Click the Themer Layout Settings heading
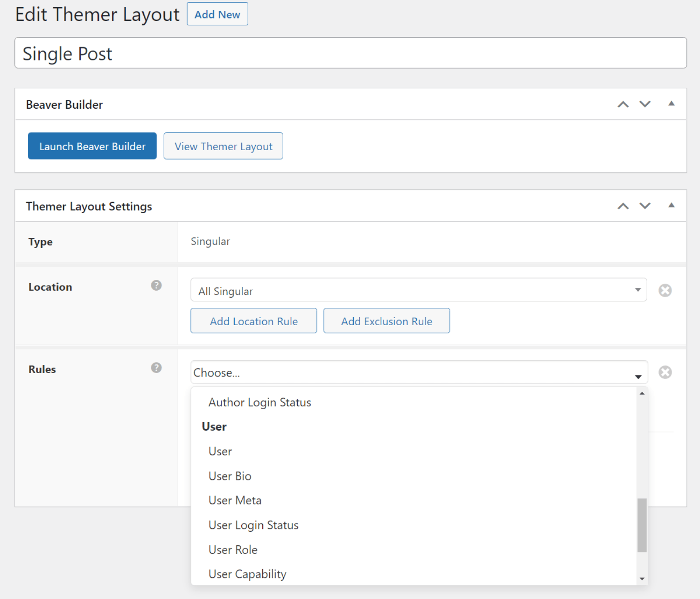This screenshot has width=700, height=599. (x=89, y=206)
